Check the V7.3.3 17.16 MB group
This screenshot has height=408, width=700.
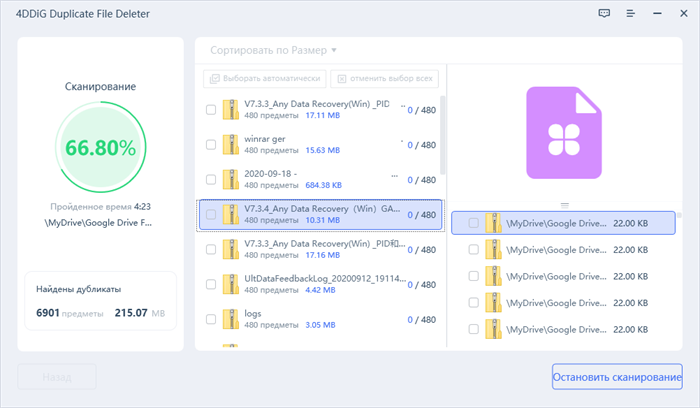click(x=211, y=249)
